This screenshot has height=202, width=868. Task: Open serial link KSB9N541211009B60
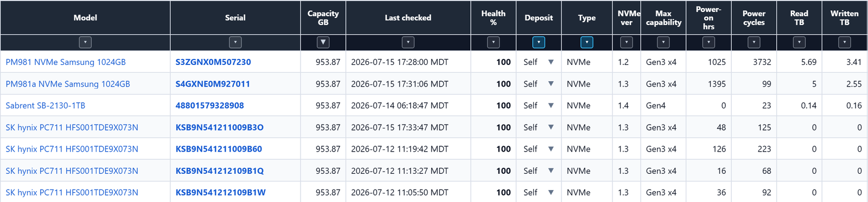coord(219,149)
